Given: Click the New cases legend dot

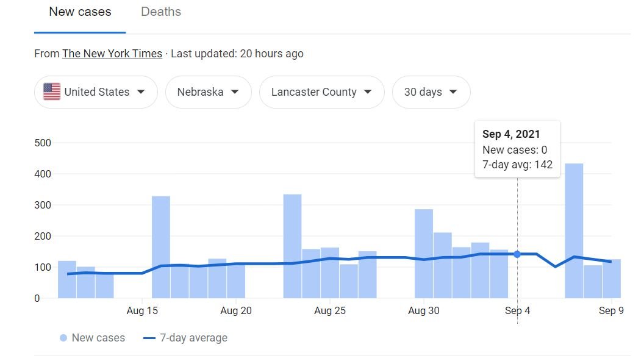Looking at the screenshot, I should pos(63,338).
